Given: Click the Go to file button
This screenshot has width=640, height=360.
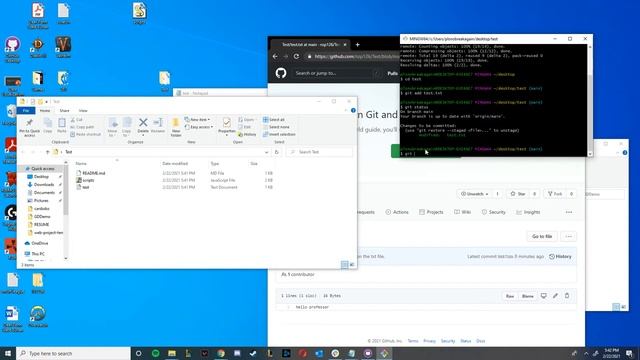Looking at the screenshot, I should tap(542, 236).
